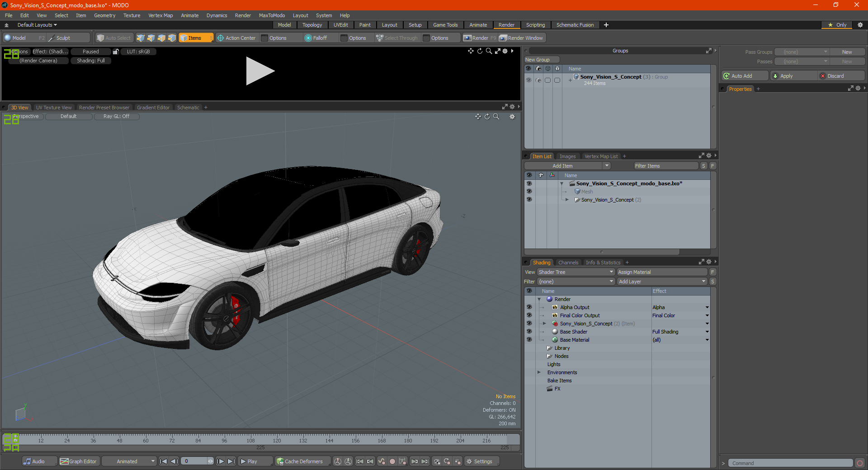Click the Assign Material button
Screen dimensions: 868x470
(x=662, y=272)
